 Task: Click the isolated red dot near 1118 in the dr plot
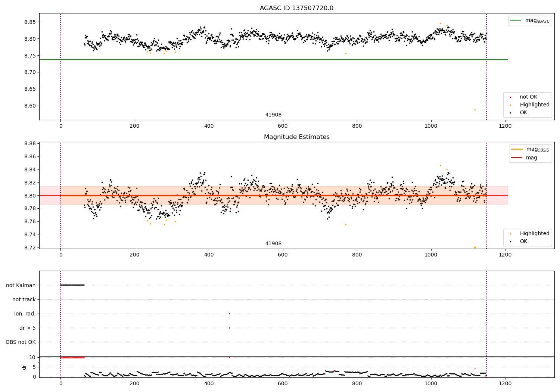click(x=475, y=368)
